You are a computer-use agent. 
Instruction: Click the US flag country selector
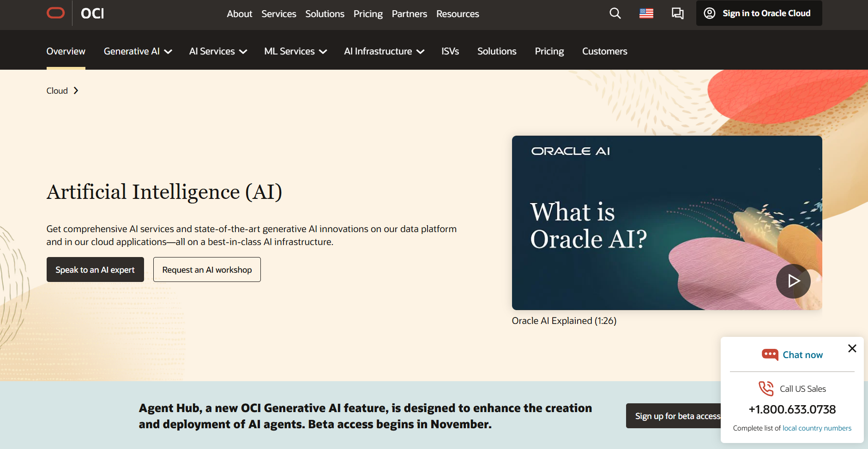(646, 13)
